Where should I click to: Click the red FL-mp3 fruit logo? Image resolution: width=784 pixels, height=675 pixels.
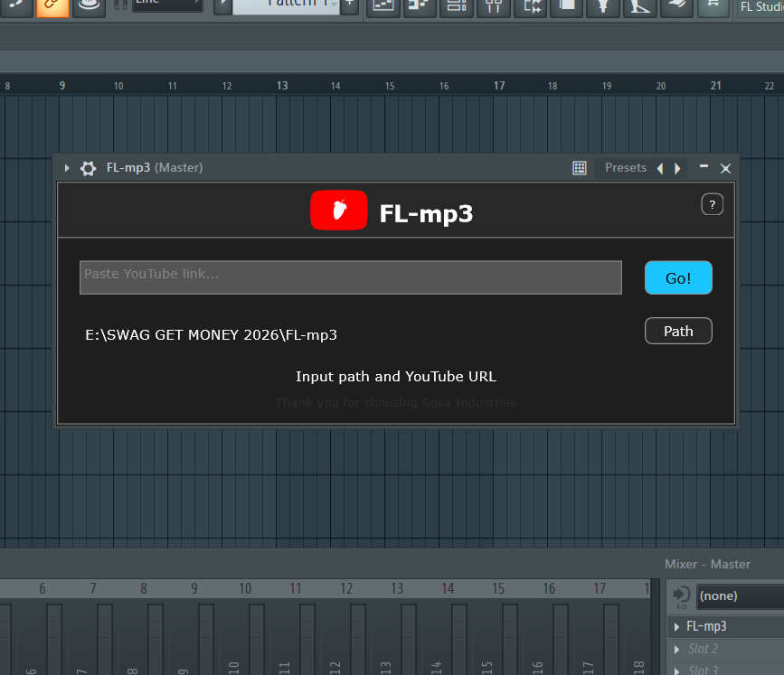339,210
